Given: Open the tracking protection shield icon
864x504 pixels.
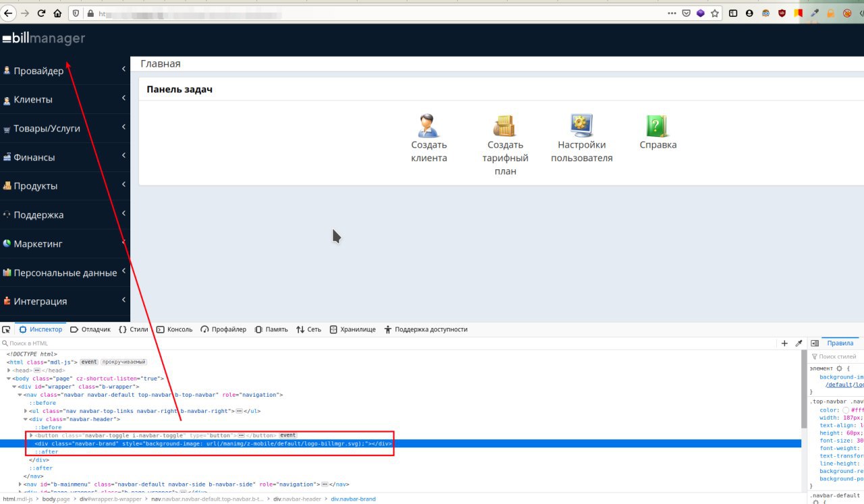Looking at the screenshot, I should [76, 13].
